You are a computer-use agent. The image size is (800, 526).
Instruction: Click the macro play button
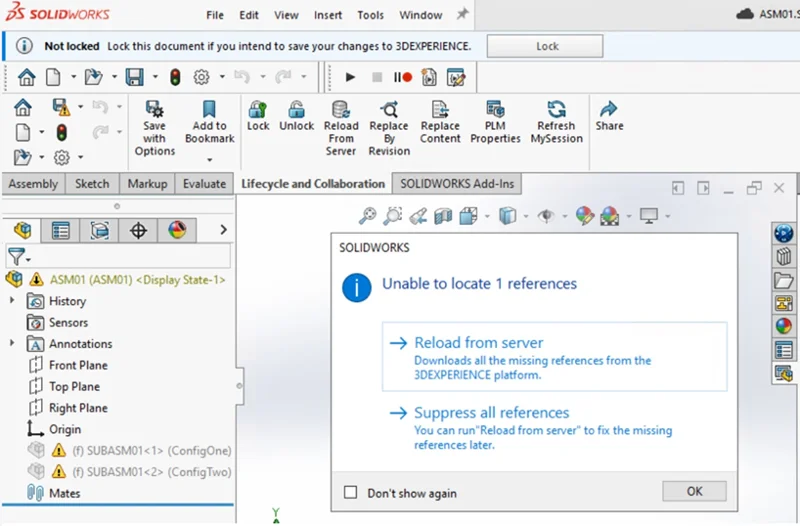pyautogui.click(x=350, y=77)
